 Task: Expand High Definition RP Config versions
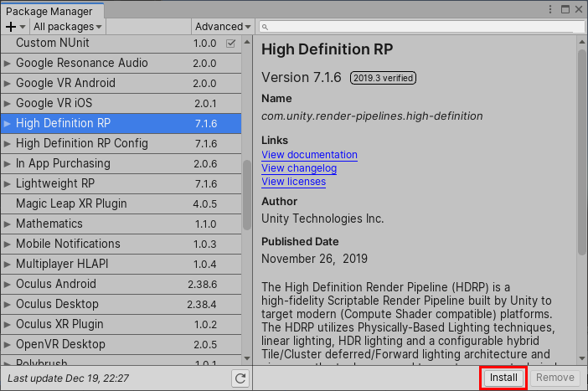click(x=8, y=143)
